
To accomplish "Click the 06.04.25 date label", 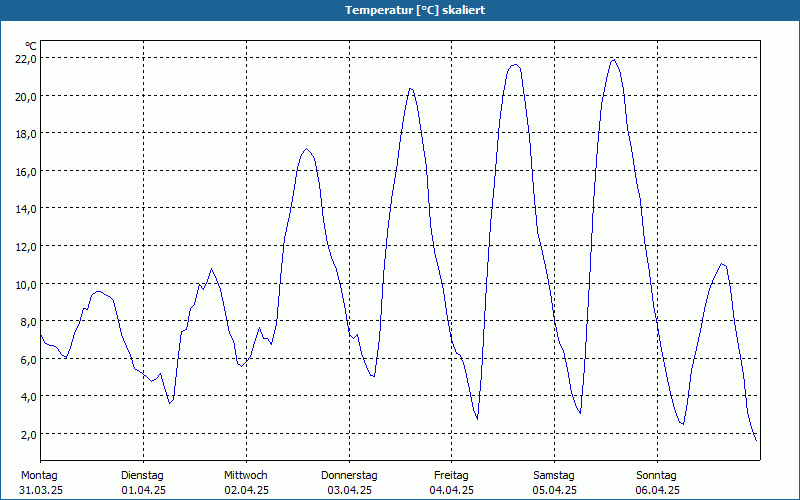I will 657,490.
